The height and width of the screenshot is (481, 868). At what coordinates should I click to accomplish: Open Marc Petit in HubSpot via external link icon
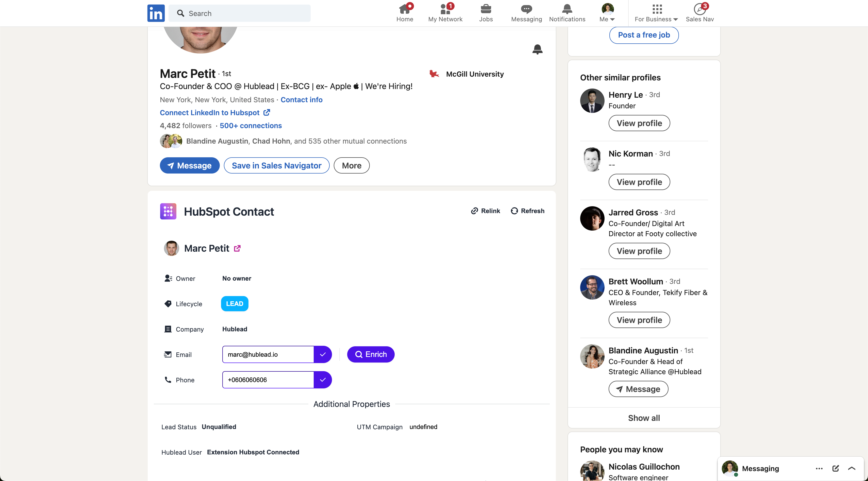point(237,248)
